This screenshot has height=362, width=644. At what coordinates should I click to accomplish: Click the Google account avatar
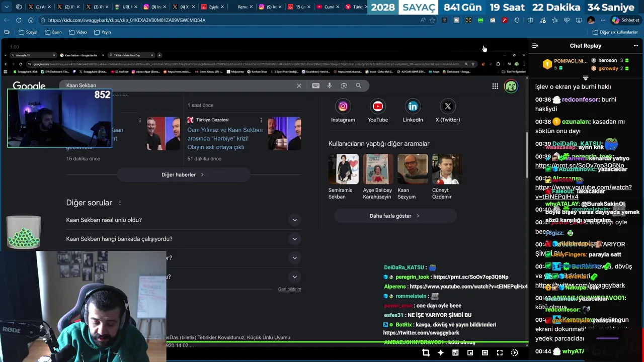pyautogui.click(x=511, y=86)
